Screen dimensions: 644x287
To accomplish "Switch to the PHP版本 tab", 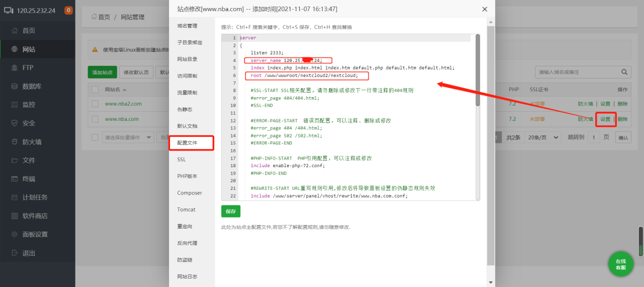I will pyautogui.click(x=187, y=176).
